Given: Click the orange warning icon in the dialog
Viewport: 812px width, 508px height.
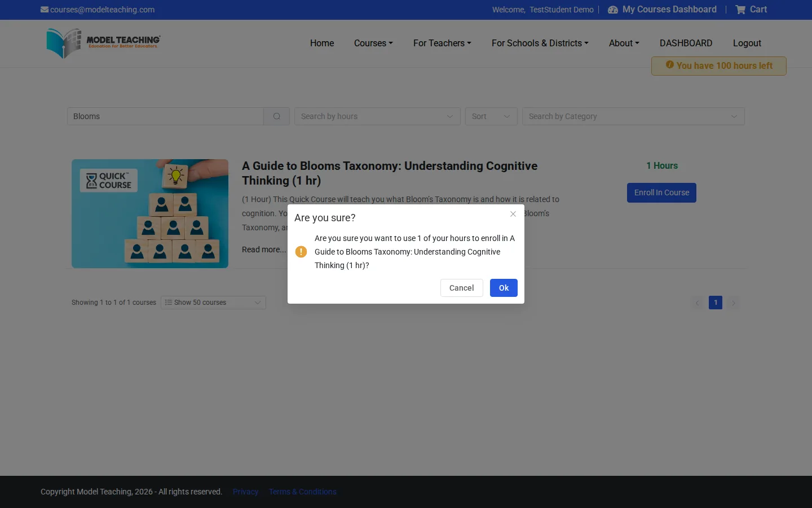Looking at the screenshot, I should tap(301, 252).
